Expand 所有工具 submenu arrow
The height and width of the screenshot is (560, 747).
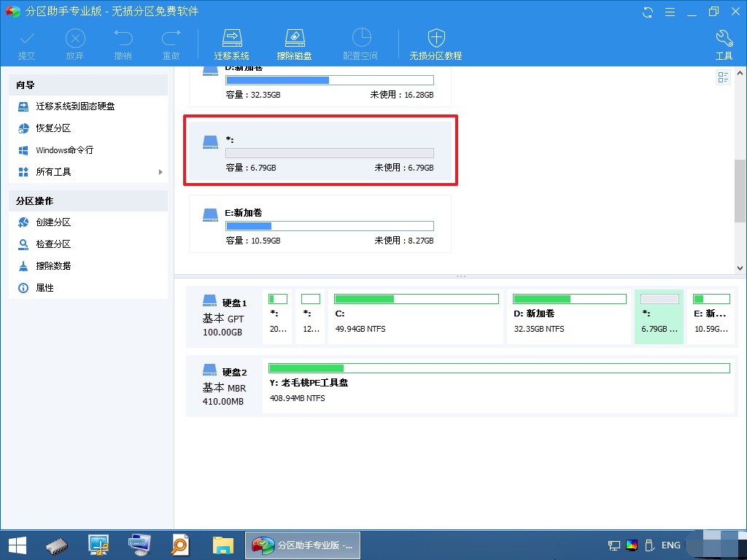[160, 172]
